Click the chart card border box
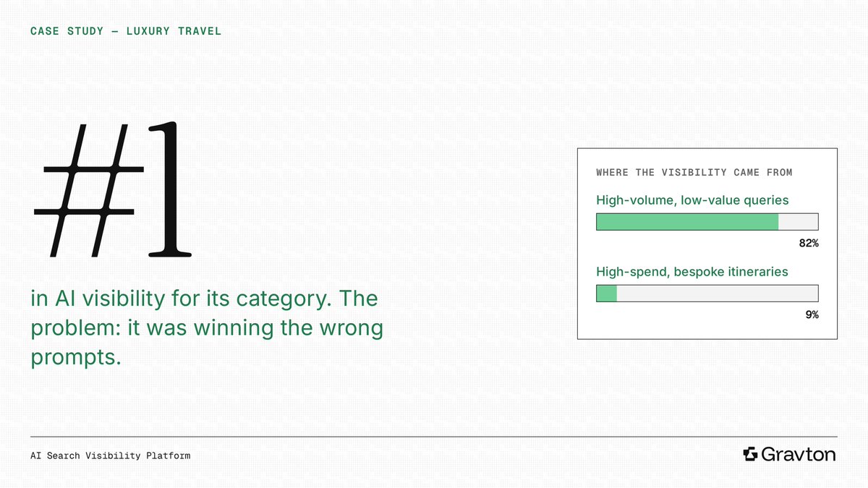The height and width of the screenshot is (488, 868). click(x=707, y=244)
